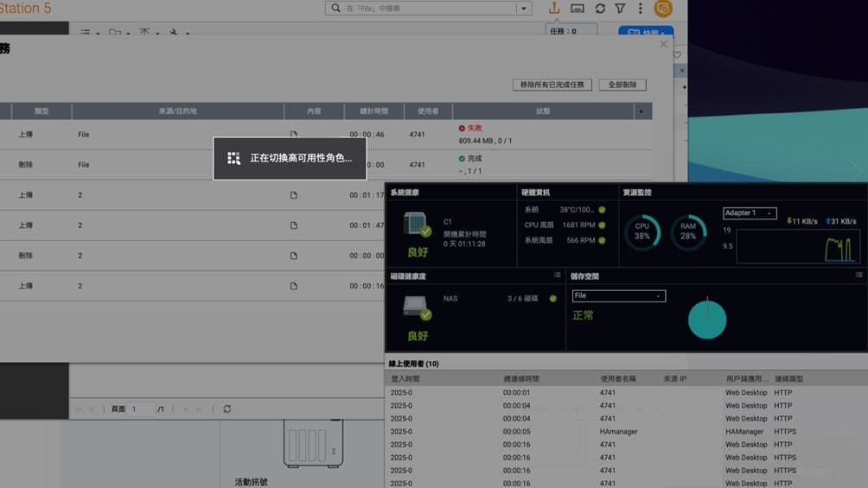Click the document icon in the first upload row
Screen dimensions: 868x488
[x=294, y=135]
